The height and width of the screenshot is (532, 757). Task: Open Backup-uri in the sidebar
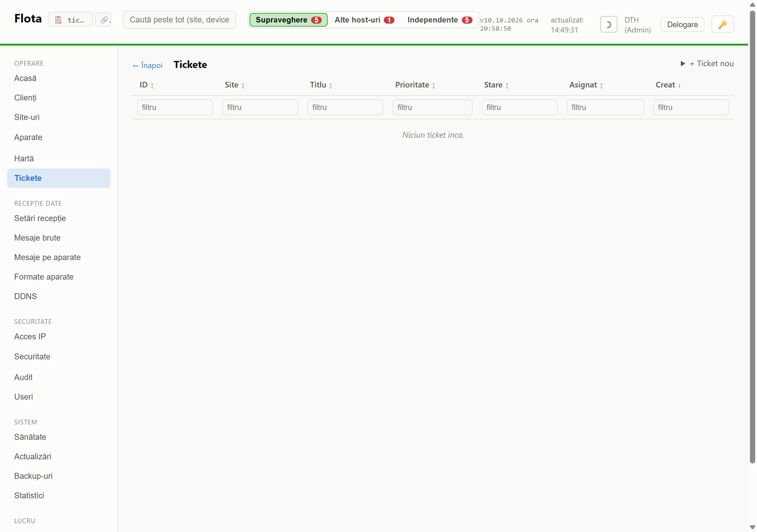pyautogui.click(x=59, y=476)
